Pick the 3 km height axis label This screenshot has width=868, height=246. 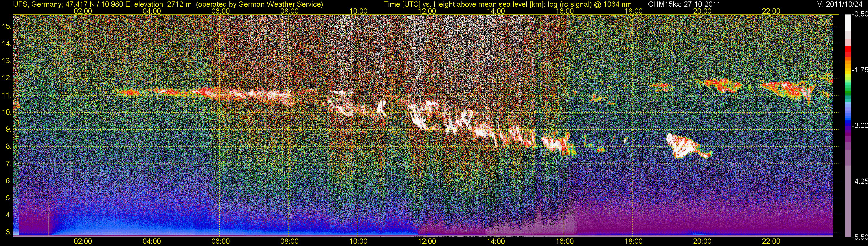pos(8,232)
